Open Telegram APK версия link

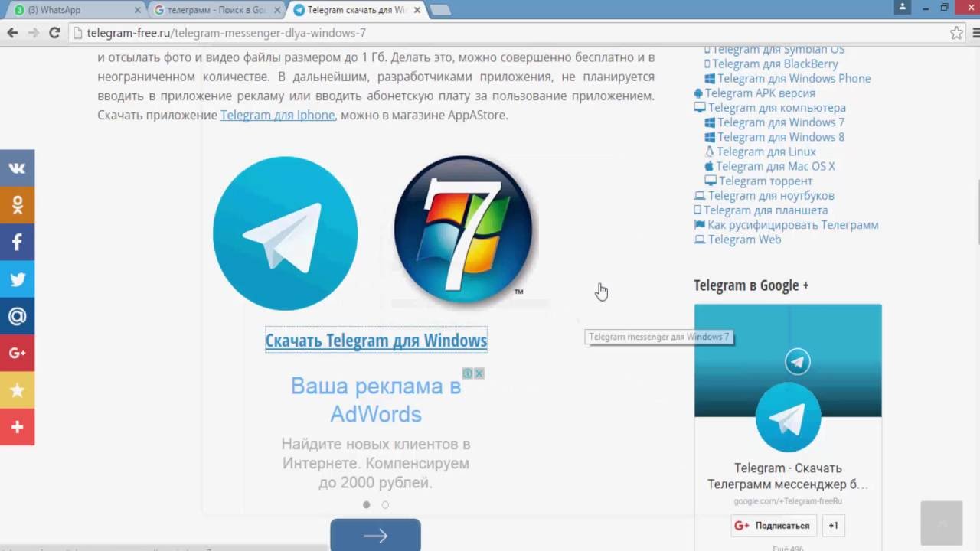(x=759, y=93)
